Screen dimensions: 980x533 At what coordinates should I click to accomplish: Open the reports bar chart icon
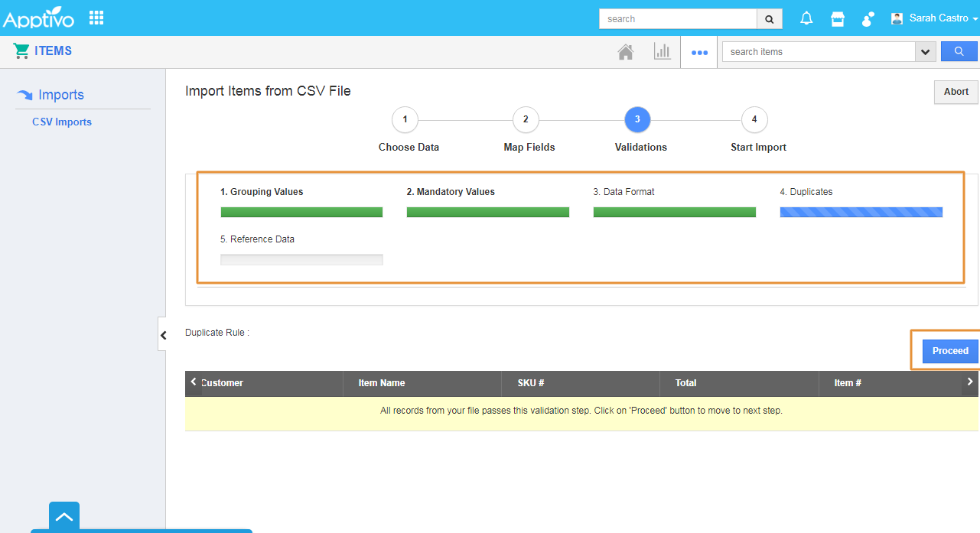tap(662, 52)
